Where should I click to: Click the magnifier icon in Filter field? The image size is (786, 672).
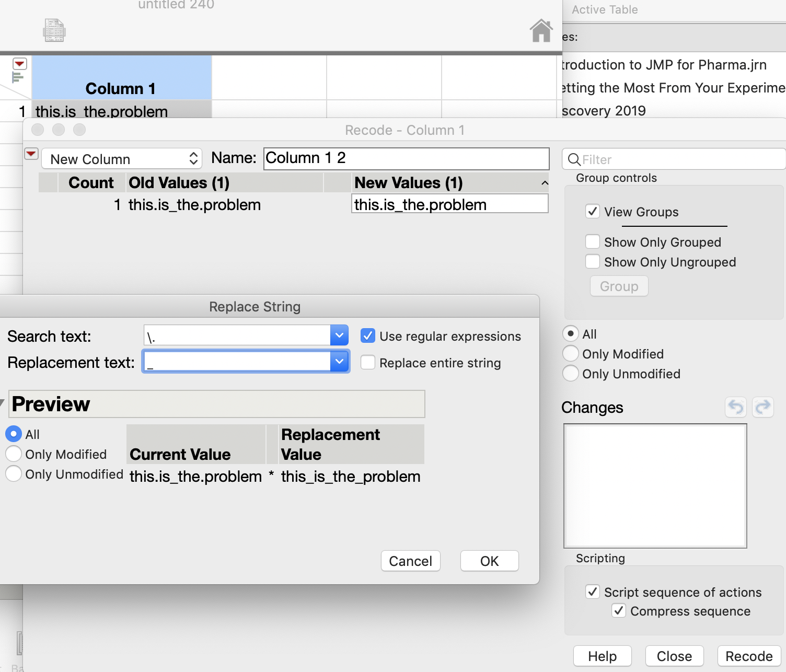[x=574, y=159]
